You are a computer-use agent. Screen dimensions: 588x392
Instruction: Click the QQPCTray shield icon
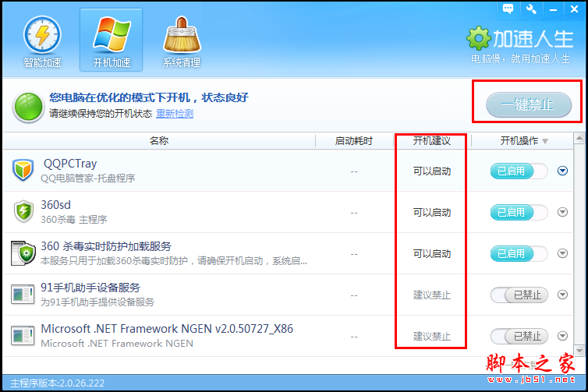(x=23, y=170)
